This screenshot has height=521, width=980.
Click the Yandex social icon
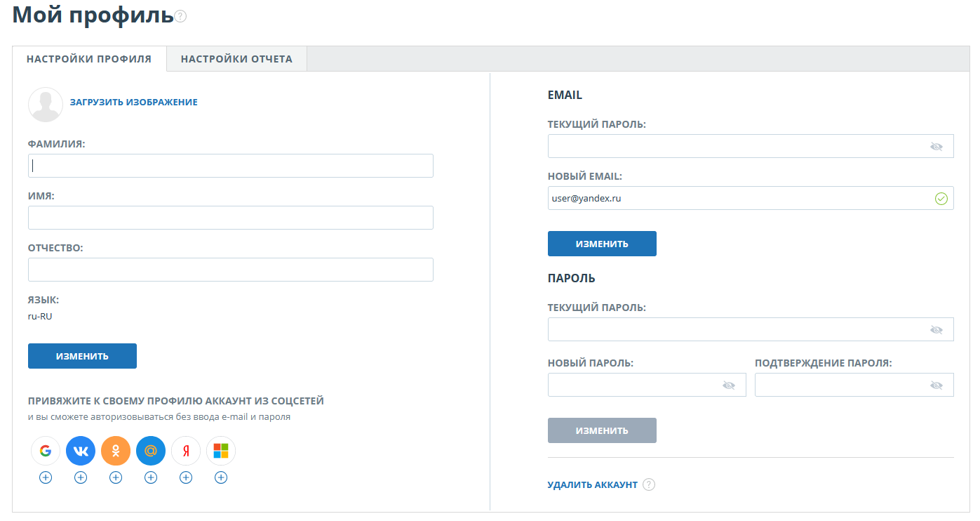[186, 451]
